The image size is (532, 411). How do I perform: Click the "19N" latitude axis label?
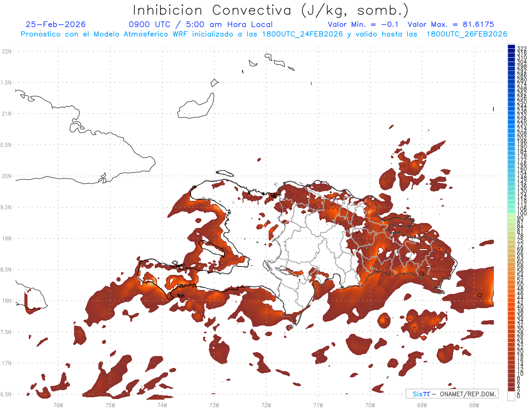[x=7, y=239]
